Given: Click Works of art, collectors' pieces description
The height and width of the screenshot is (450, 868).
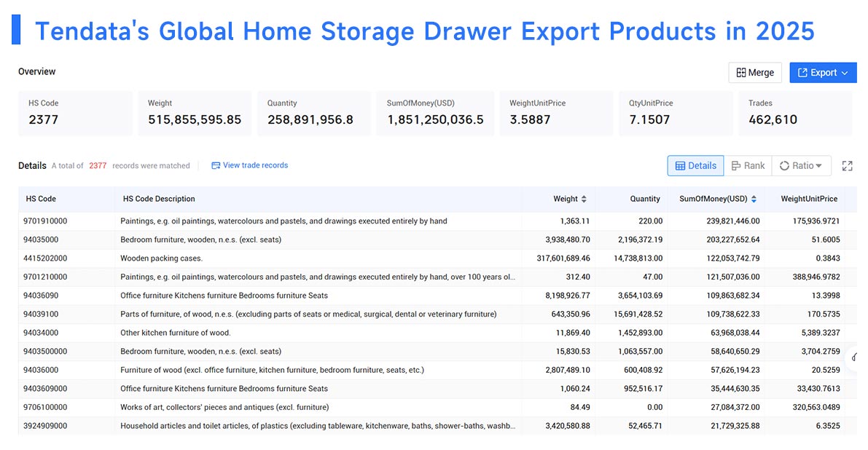Looking at the screenshot, I should click(x=224, y=408).
